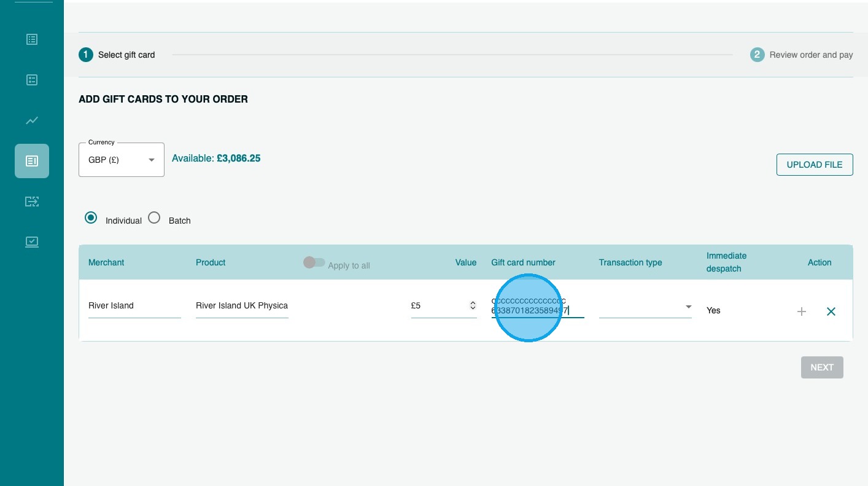This screenshot has width=868, height=486.
Task: Select the highlighted newspaper order icon
Action: click(x=32, y=161)
